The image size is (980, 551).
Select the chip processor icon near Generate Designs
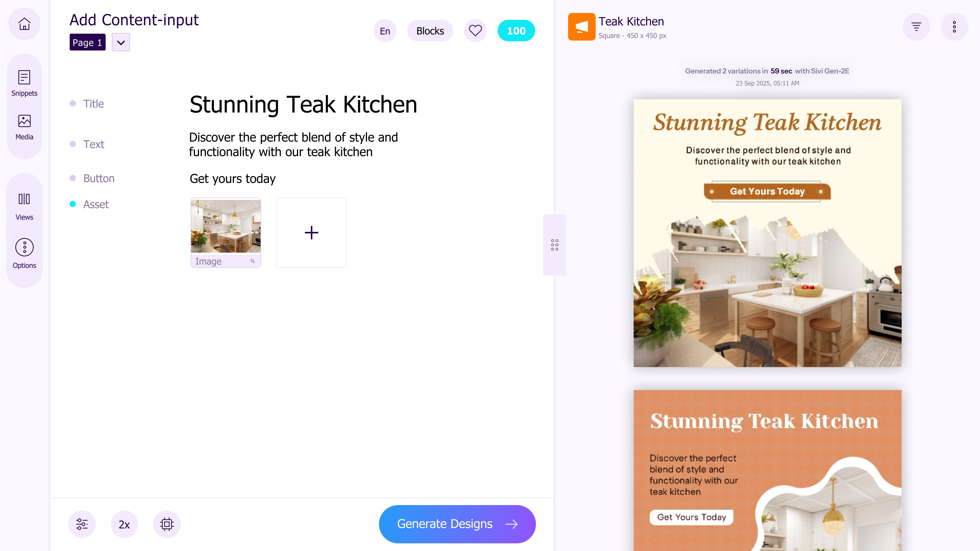point(167,524)
